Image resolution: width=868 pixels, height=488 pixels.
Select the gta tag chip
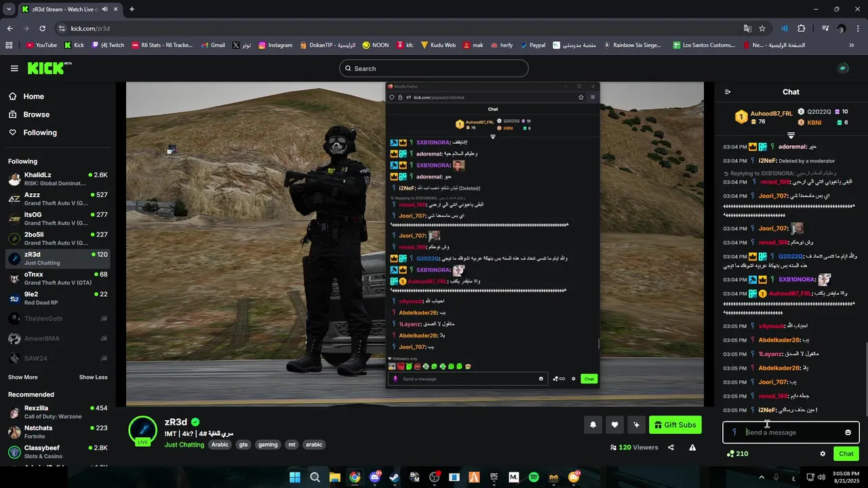click(243, 445)
